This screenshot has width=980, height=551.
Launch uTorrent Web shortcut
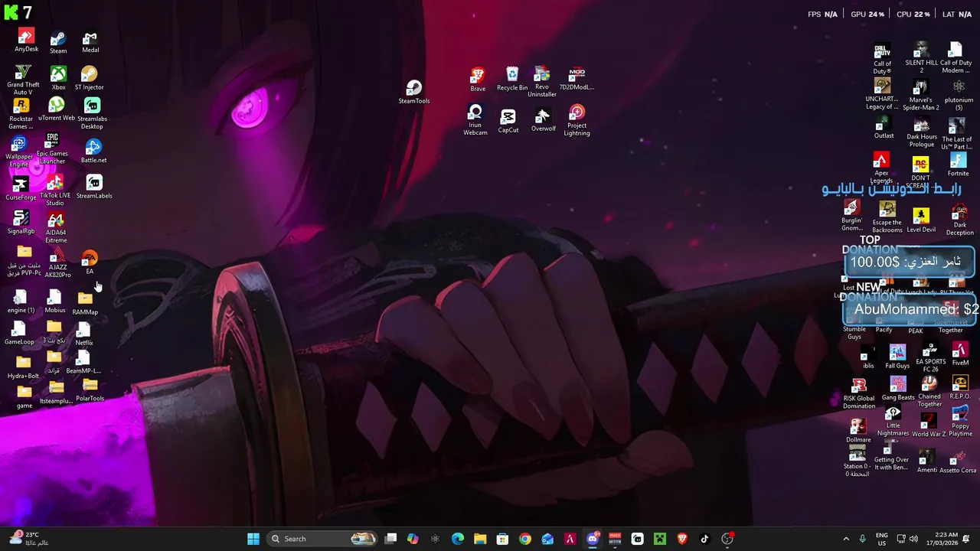click(57, 110)
